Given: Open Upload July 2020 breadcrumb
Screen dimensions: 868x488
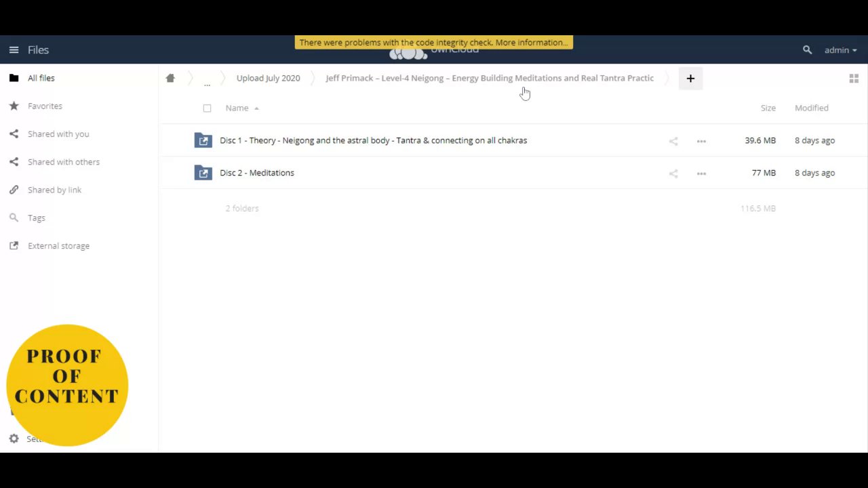Looking at the screenshot, I should (x=268, y=78).
